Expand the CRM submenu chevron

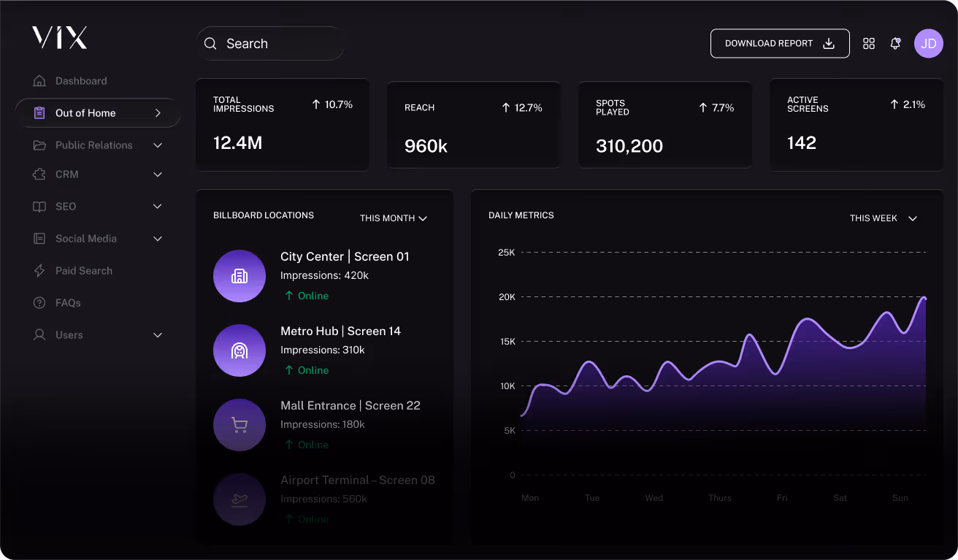157,174
